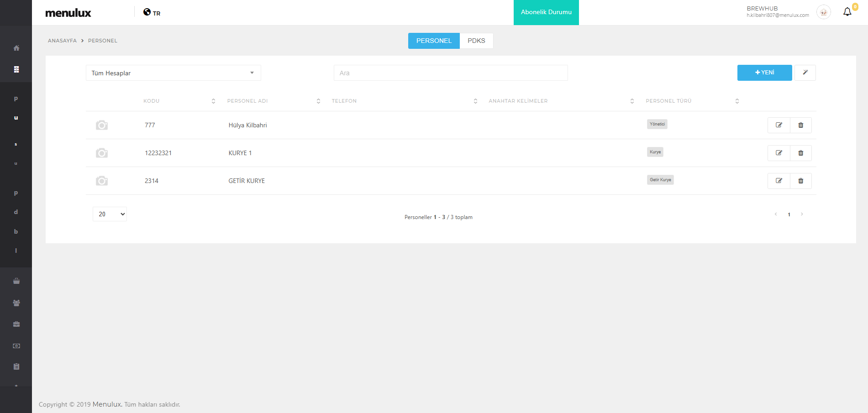Delete the GETİR KURYE personnel entry
Viewport: 868px width, 413px height.
click(800, 181)
